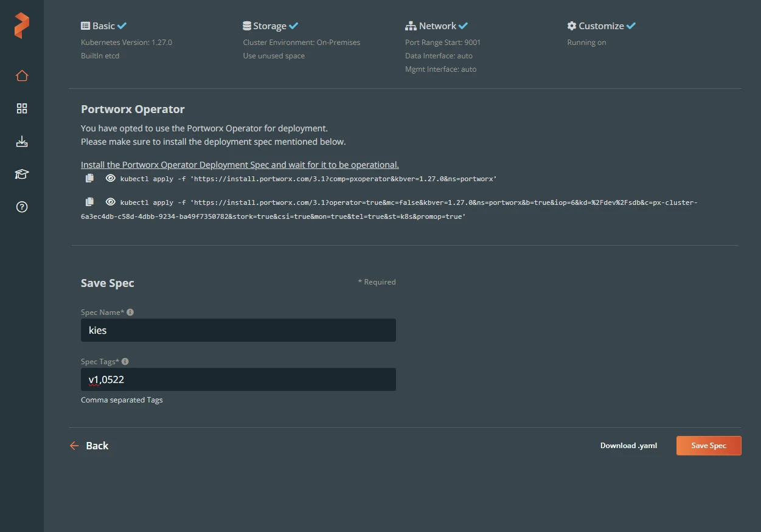
Task: View the operator=true spec via eye icon
Action: (110, 202)
